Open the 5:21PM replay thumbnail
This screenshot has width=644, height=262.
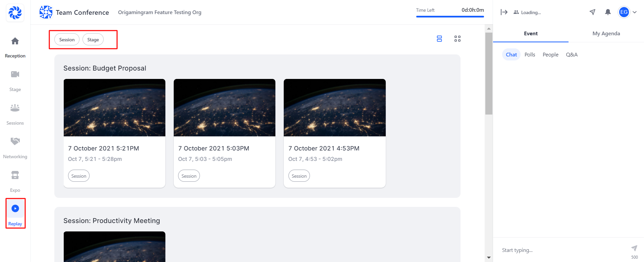pyautogui.click(x=114, y=107)
